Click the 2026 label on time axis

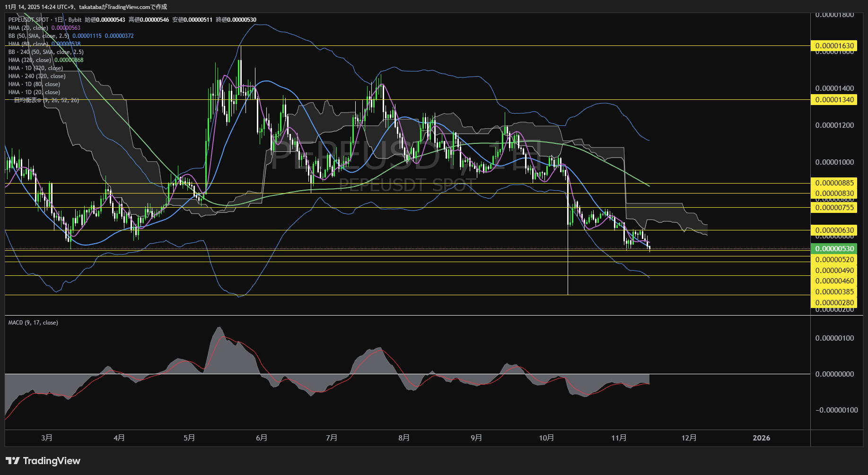click(x=761, y=438)
